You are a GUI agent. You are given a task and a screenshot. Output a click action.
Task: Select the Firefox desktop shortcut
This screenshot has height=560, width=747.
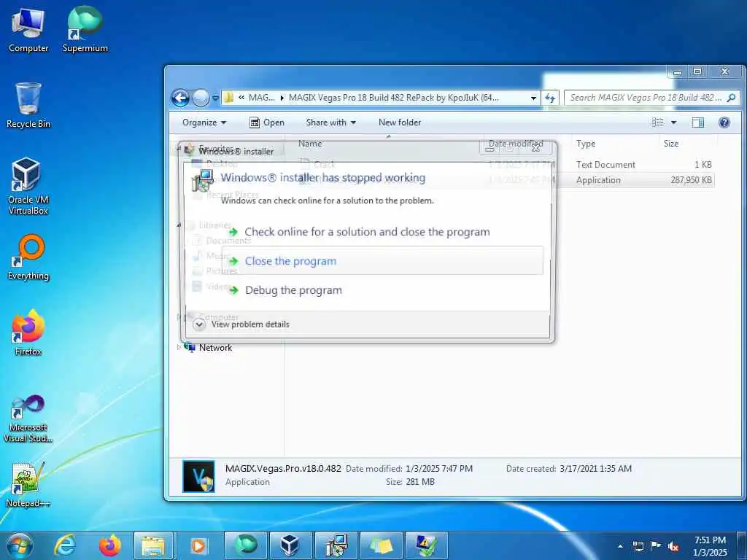click(x=28, y=332)
